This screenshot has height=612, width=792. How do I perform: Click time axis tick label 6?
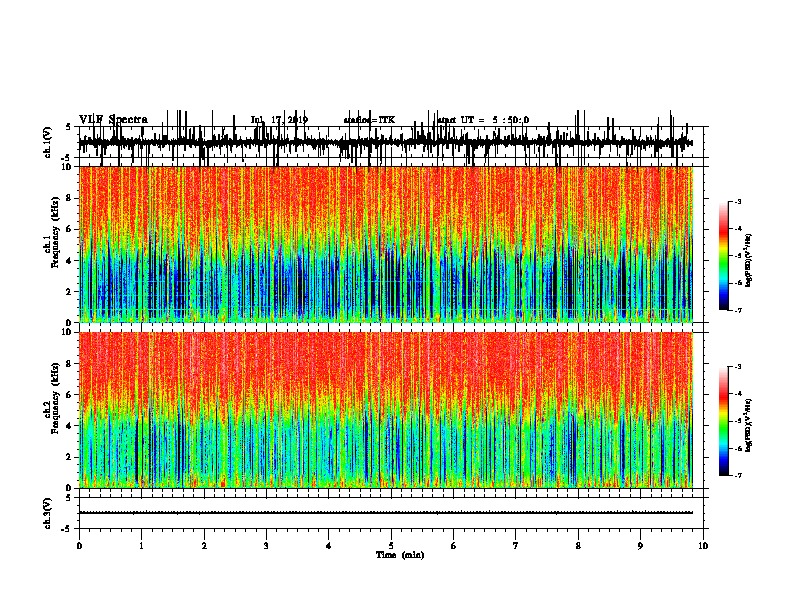click(454, 546)
